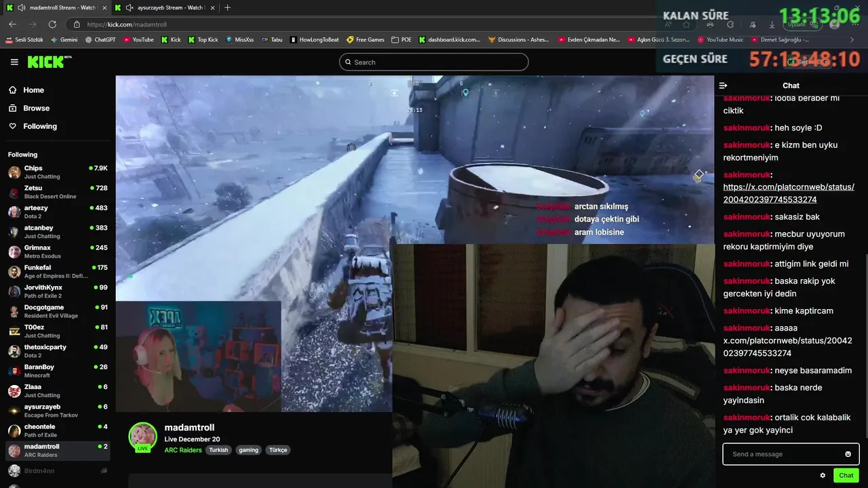The image size is (868, 488).
Task: Click the madamtroll stream video player
Action: click(415, 244)
